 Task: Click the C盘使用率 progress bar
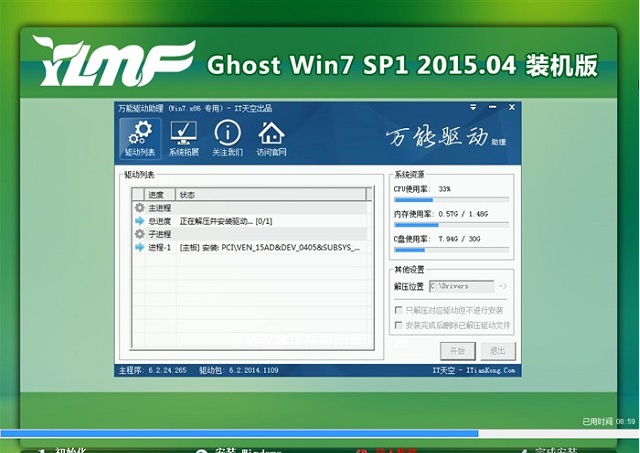(451, 250)
